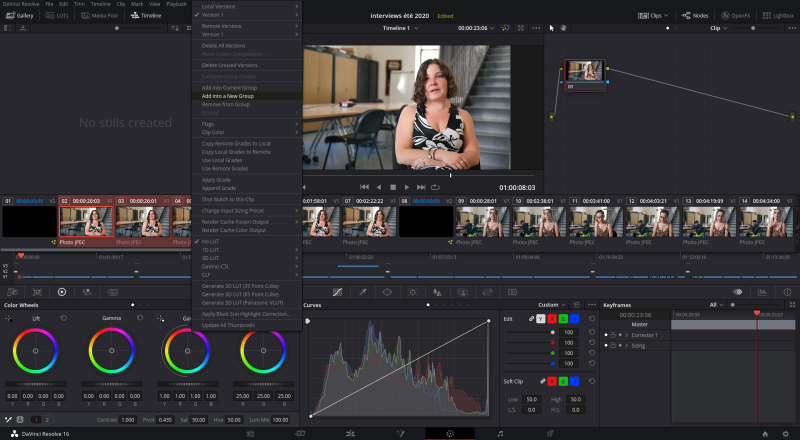
Task: Open the Lightbox view
Action: click(x=778, y=16)
